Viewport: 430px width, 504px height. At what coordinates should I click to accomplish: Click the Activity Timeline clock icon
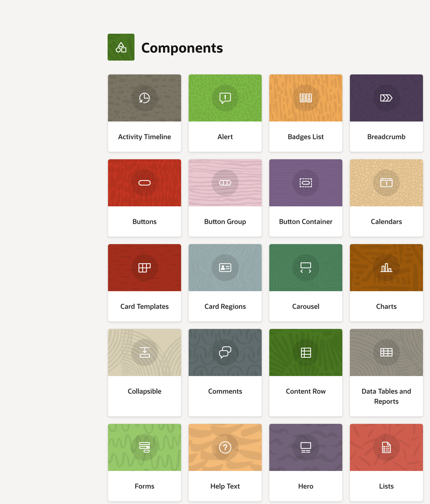click(x=144, y=98)
